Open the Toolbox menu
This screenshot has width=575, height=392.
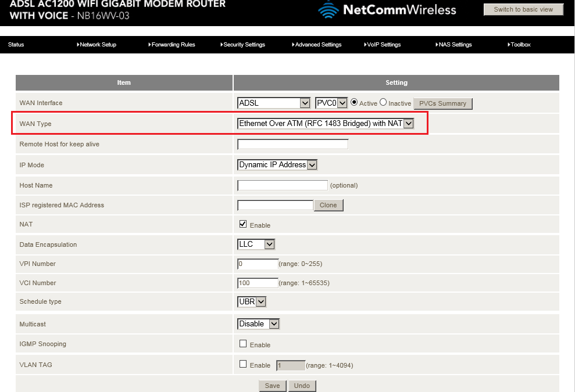[519, 45]
